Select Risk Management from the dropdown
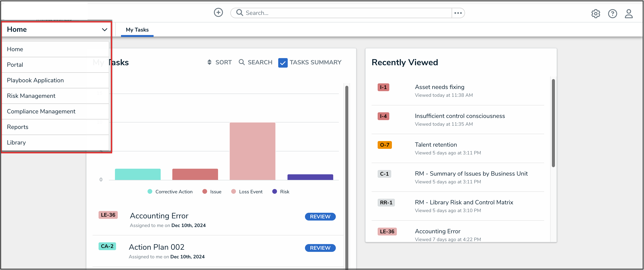The height and width of the screenshot is (270, 644). click(31, 96)
